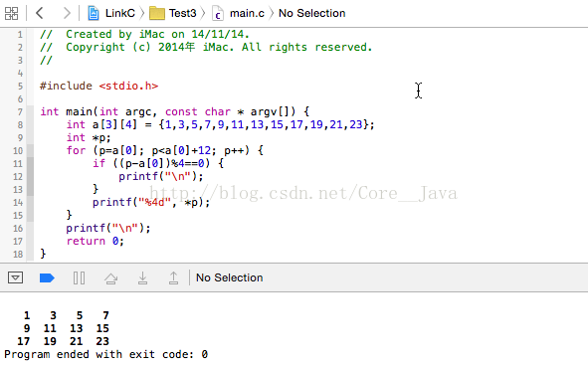
Task: Click the if ((p-a[0])%4==0) line
Action: click(x=158, y=164)
